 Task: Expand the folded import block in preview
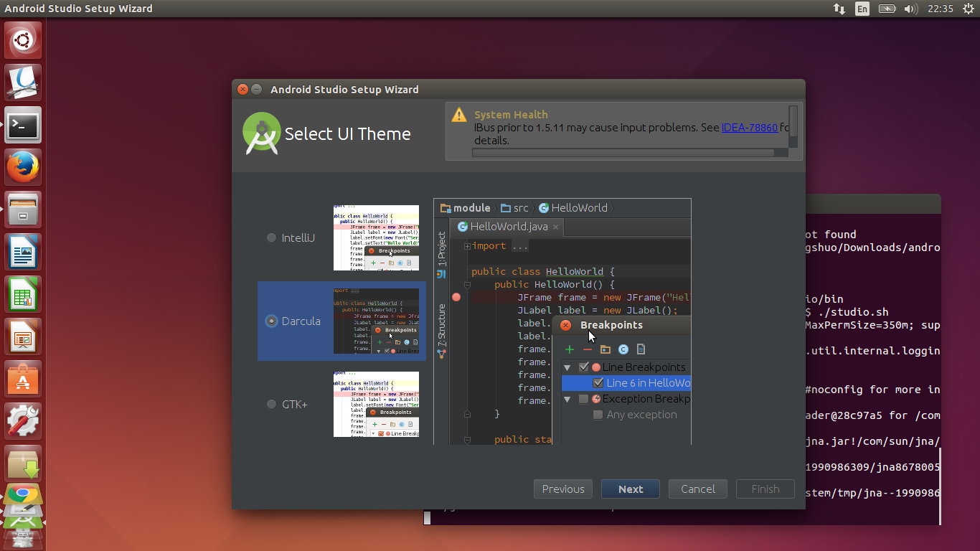[467, 246]
